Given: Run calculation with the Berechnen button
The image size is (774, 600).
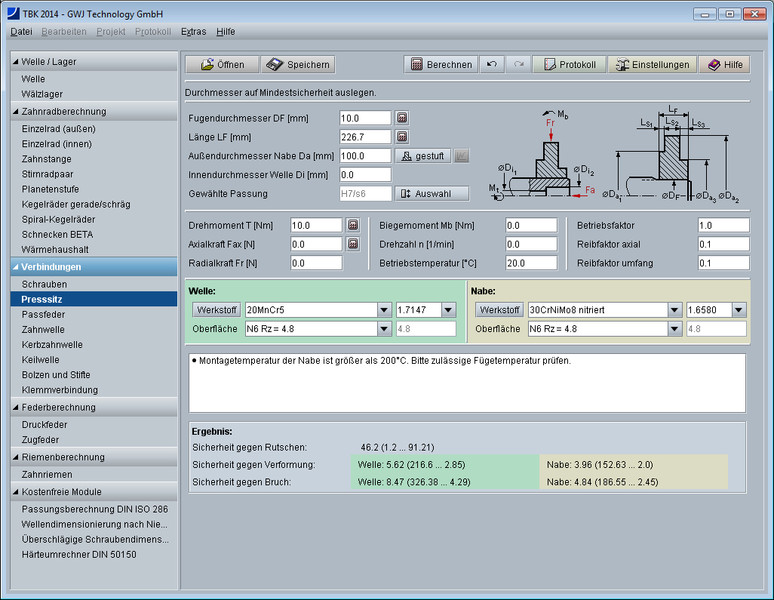Looking at the screenshot, I should [x=440, y=64].
